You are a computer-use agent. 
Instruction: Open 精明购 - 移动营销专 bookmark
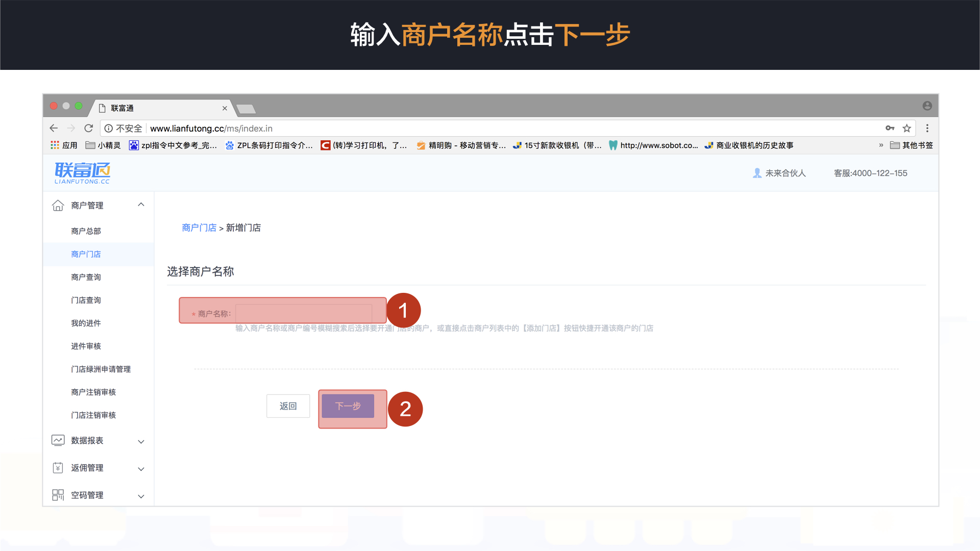coord(461,145)
